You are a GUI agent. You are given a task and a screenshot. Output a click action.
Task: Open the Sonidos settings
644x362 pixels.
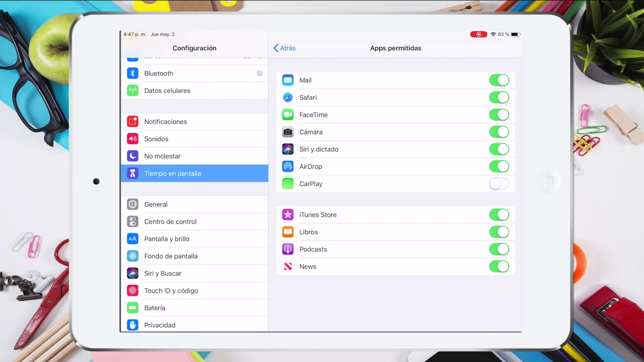coord(195,139)
